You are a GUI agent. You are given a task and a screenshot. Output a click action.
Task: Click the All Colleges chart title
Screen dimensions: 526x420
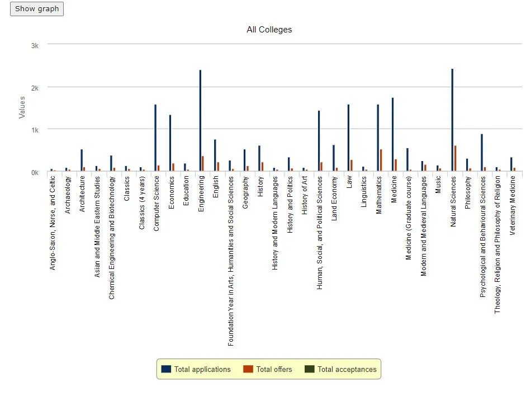click(269, 30)
